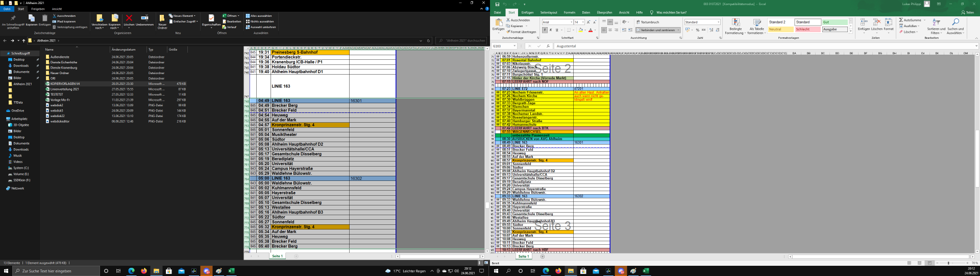Toggle Verbinden und zentrieren

tap(657, 30)
